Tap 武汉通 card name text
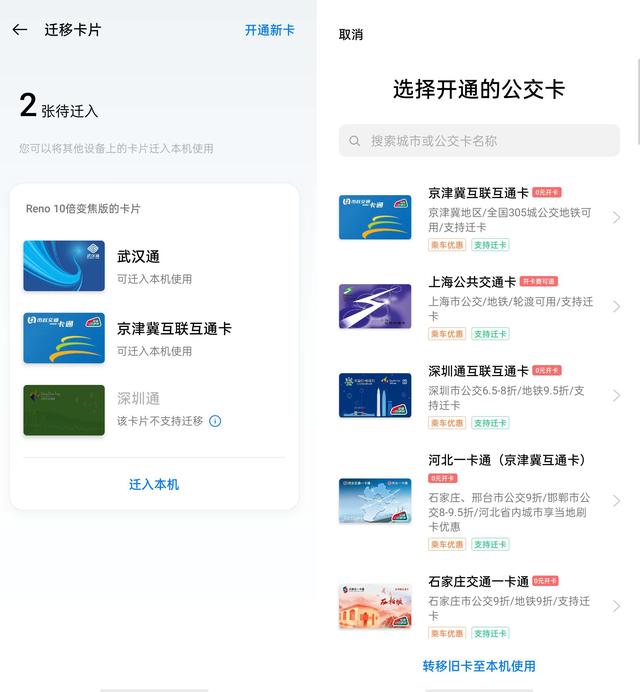This screenshot has width=640, height=692. [138, 256]
